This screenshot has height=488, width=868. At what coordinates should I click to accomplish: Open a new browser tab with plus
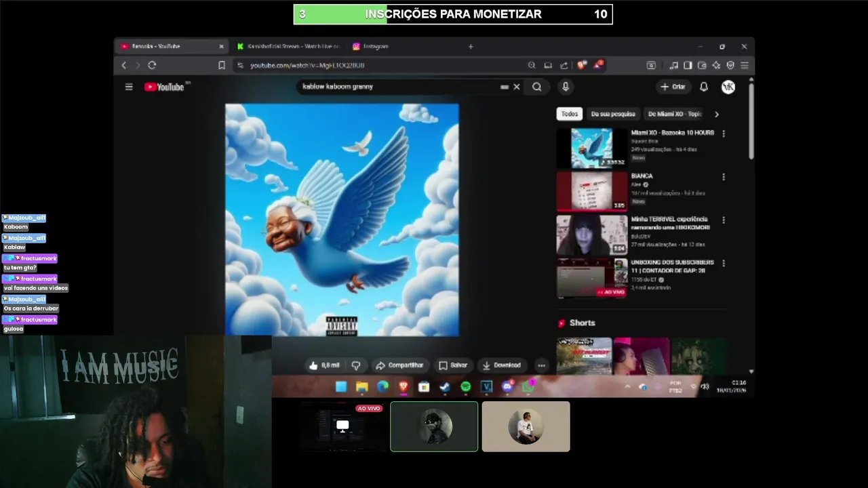[471, 46]
